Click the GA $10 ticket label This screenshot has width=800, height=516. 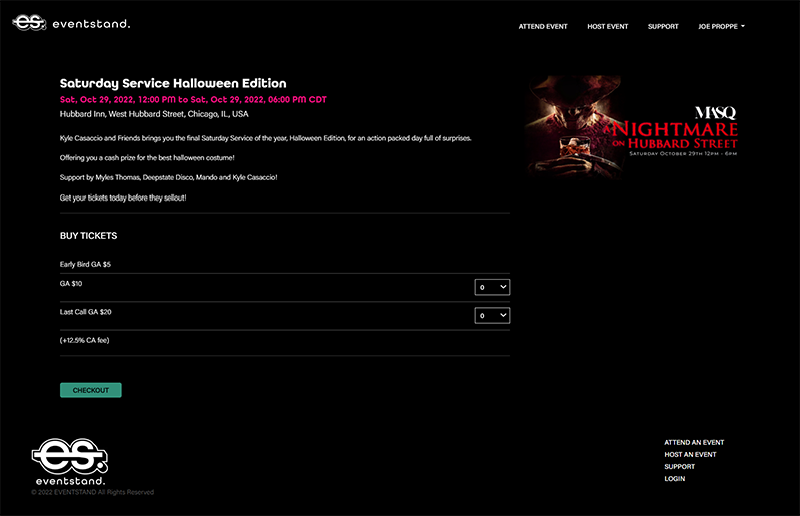[x=71, y=284]
